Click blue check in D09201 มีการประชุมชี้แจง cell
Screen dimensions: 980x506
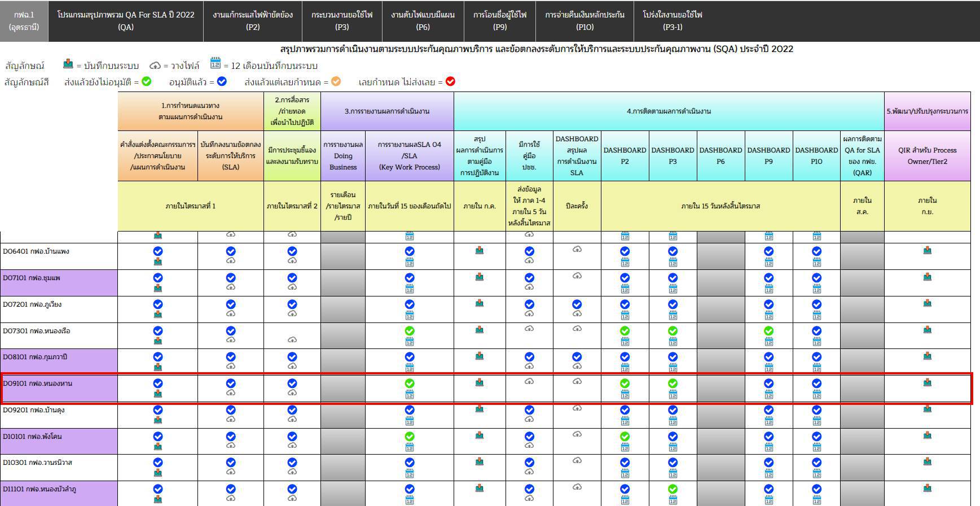pos(292,409)
